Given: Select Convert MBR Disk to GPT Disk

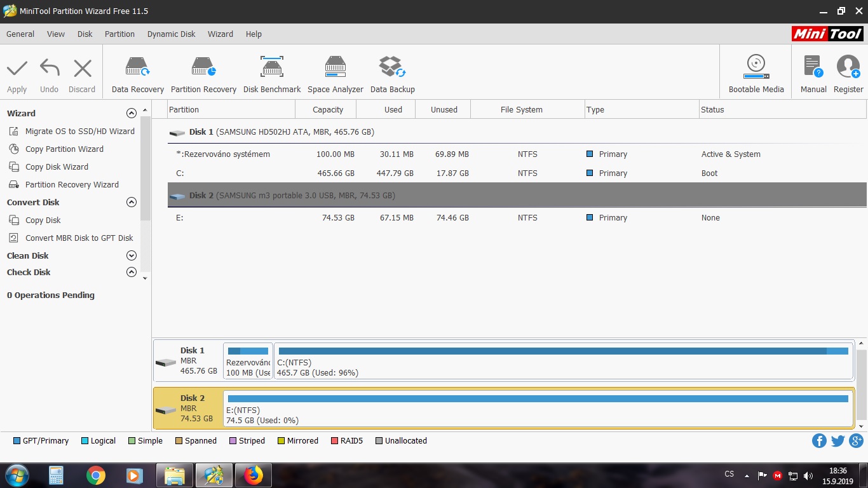Looking at the screenshot, I should [79, 238].
